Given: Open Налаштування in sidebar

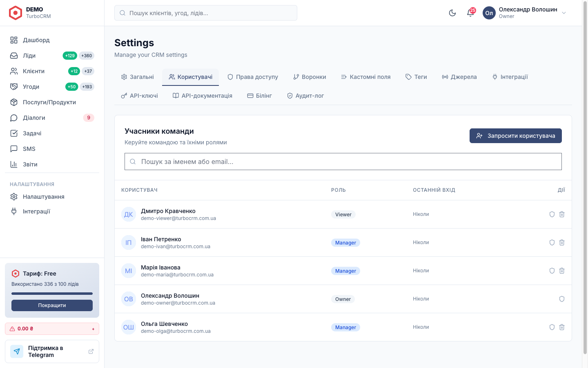Looking at the screenshot, I should (52, 197).
